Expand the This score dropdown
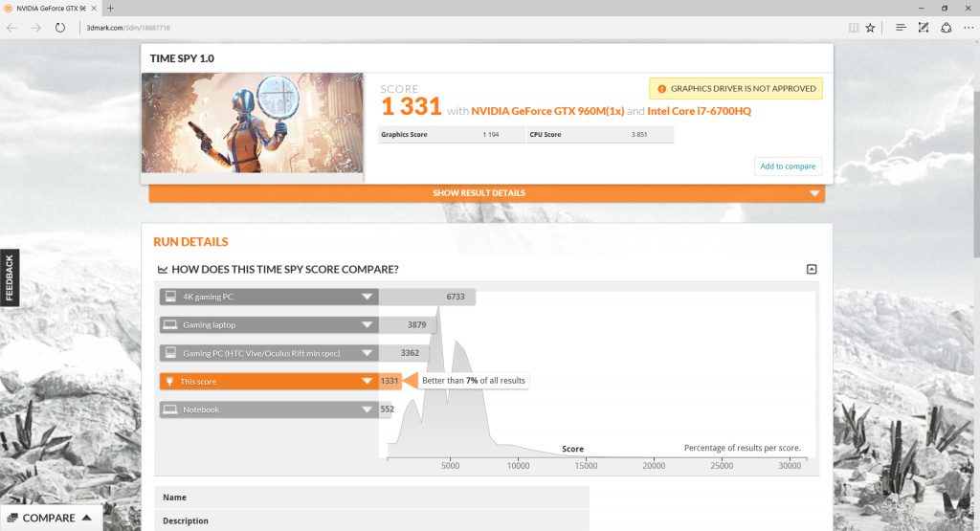 click(367, 381)
